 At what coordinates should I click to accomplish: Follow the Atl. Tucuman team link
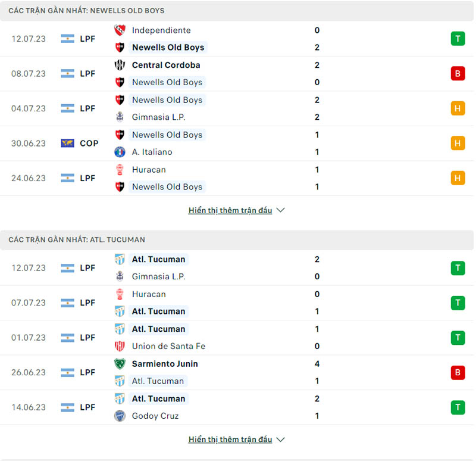pos(158,259)
